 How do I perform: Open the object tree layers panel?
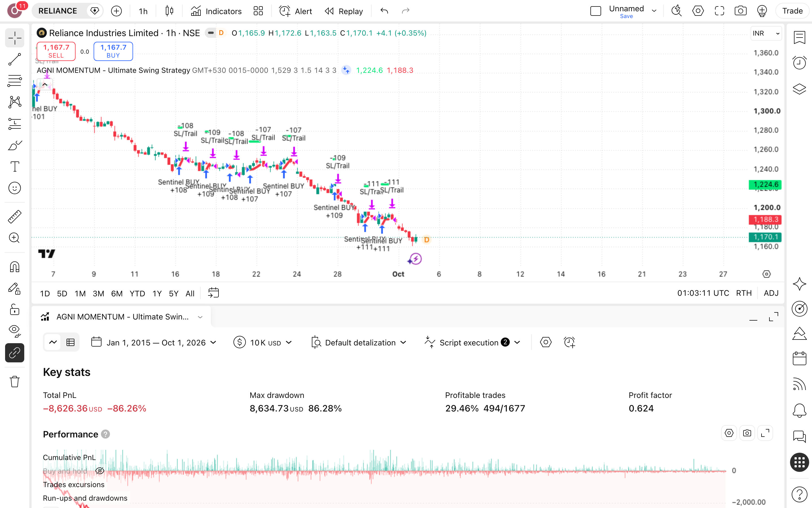799,89
